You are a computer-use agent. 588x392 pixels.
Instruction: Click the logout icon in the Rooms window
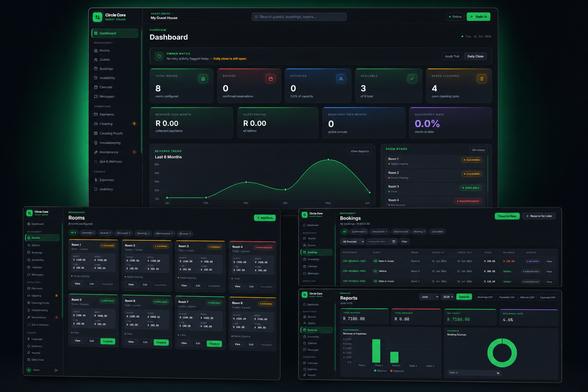tap(56, 370)
